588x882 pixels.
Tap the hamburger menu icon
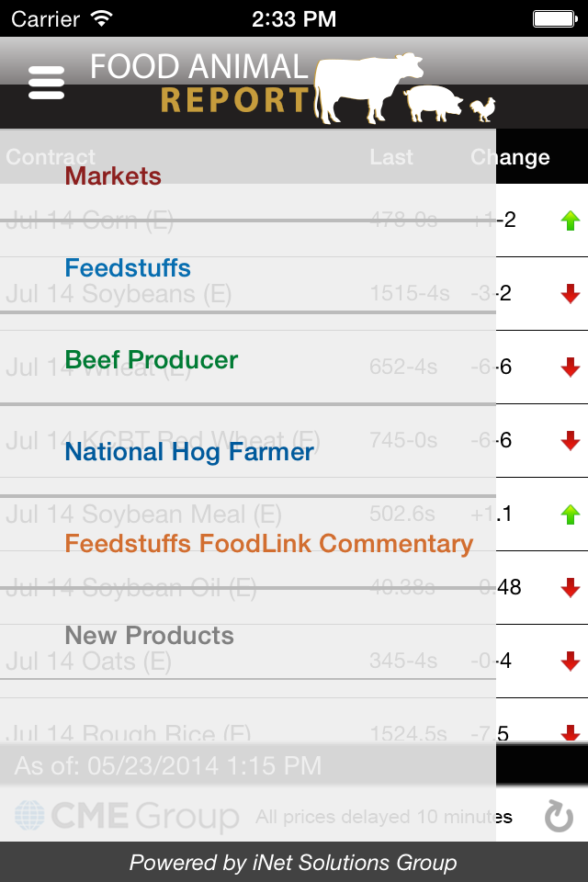coord(46,83)
